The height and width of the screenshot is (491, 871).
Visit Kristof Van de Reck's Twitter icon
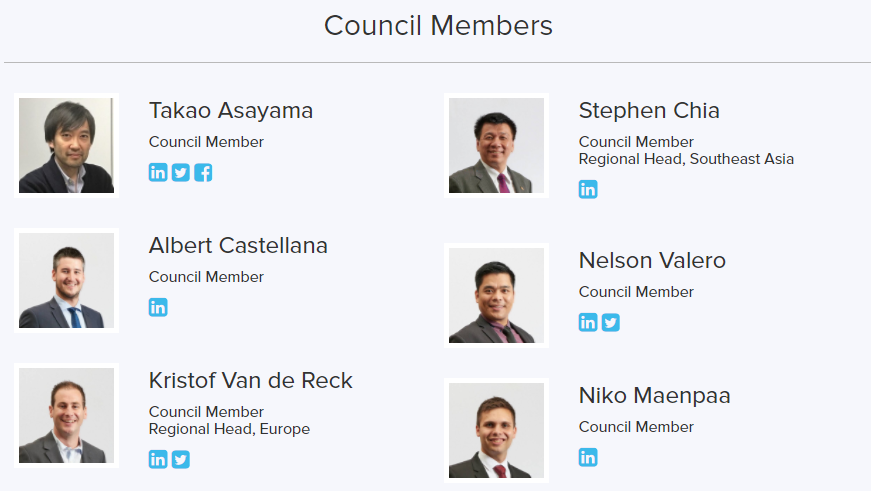(180, 459)
